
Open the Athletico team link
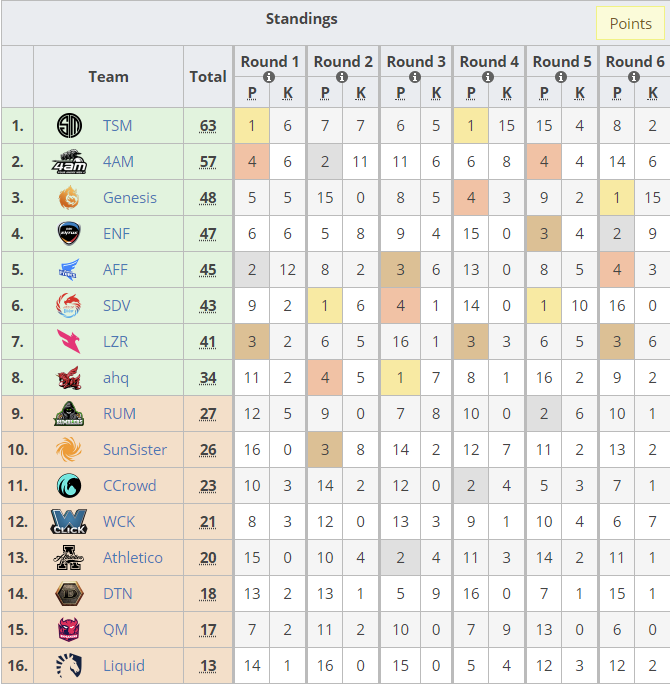tap(133, 557)
